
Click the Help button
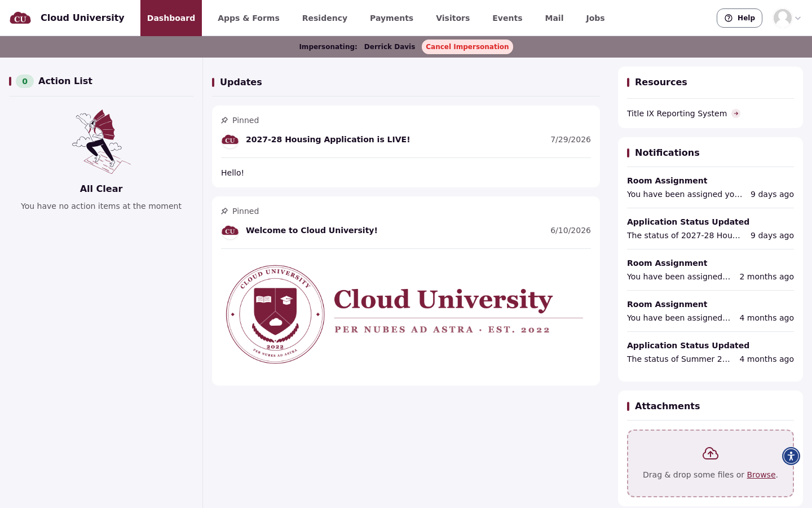click(739, 18)
